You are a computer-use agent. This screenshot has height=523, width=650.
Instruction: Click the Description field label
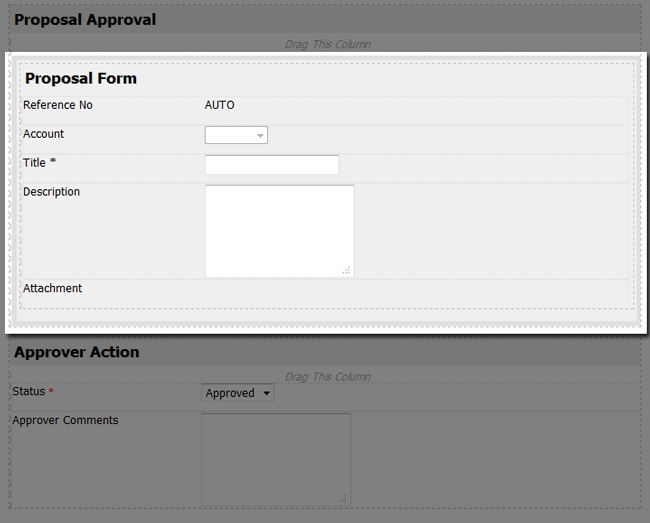click(52, 192)
